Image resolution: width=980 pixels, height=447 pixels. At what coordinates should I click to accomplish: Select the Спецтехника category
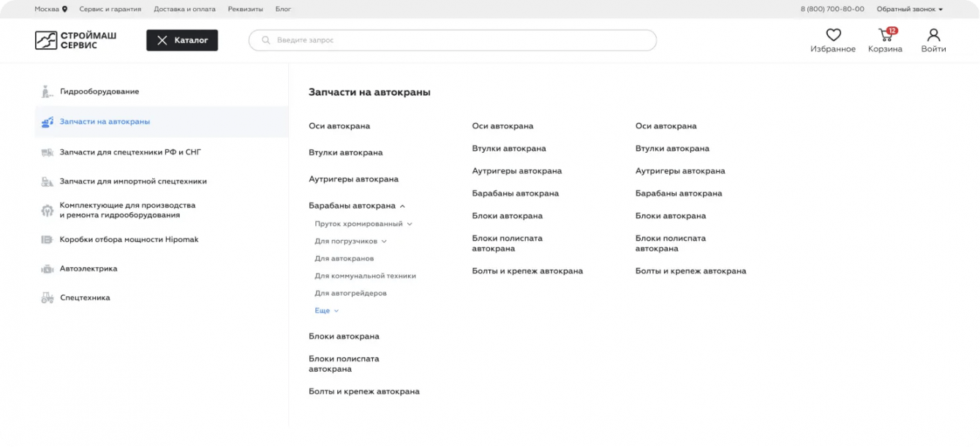tap(85, 298)
